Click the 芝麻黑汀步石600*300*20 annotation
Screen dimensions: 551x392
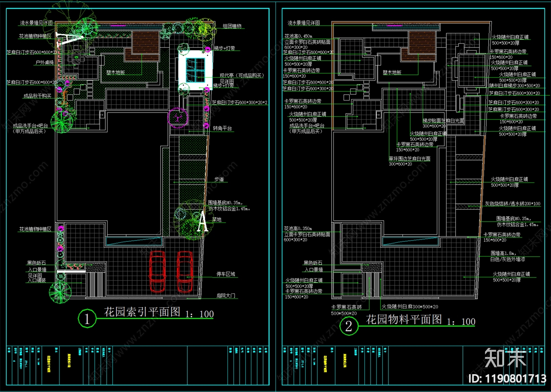coord(513,109)
